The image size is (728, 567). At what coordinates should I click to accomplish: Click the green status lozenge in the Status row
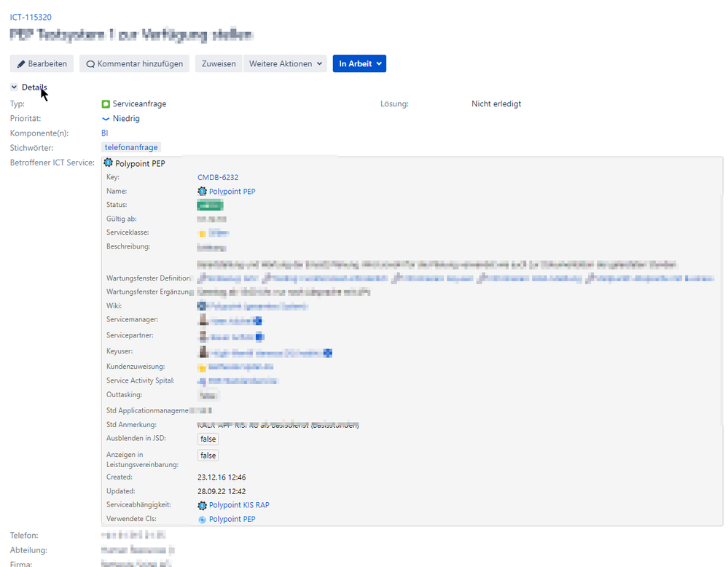tap(211, 206)
